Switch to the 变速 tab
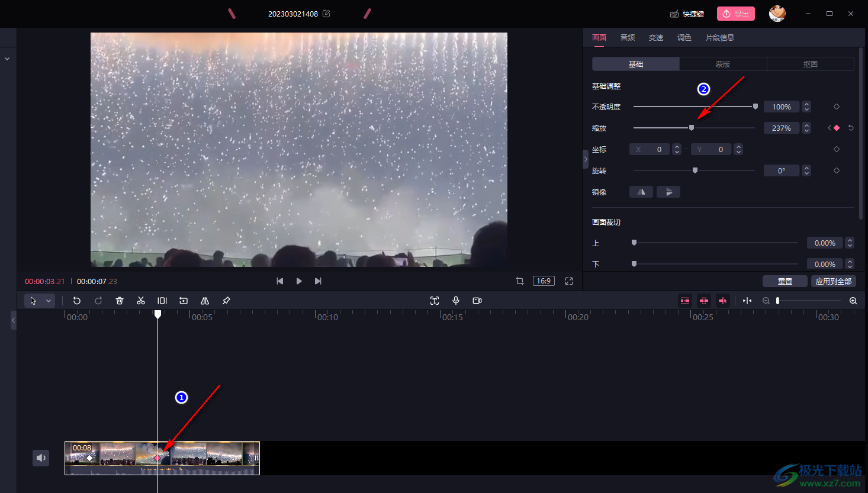Image resolution: width=868 pixels, height=493 pixels. (656, 37)
